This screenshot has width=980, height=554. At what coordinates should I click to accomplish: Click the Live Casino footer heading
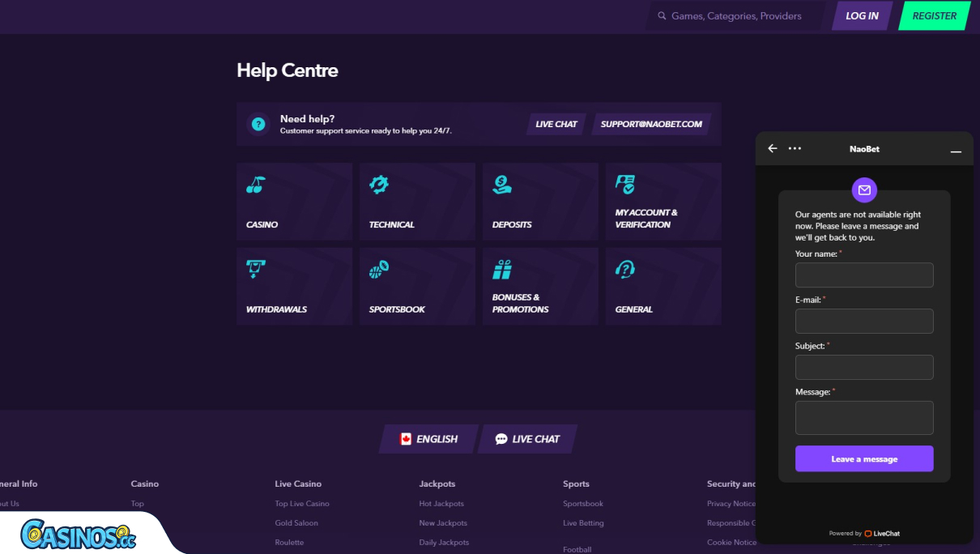[x=298, y=484]
